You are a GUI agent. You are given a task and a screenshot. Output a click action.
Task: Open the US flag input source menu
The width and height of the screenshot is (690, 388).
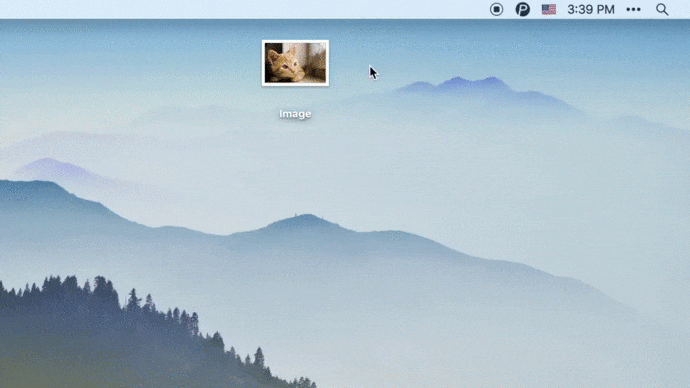tap(549, 9)
